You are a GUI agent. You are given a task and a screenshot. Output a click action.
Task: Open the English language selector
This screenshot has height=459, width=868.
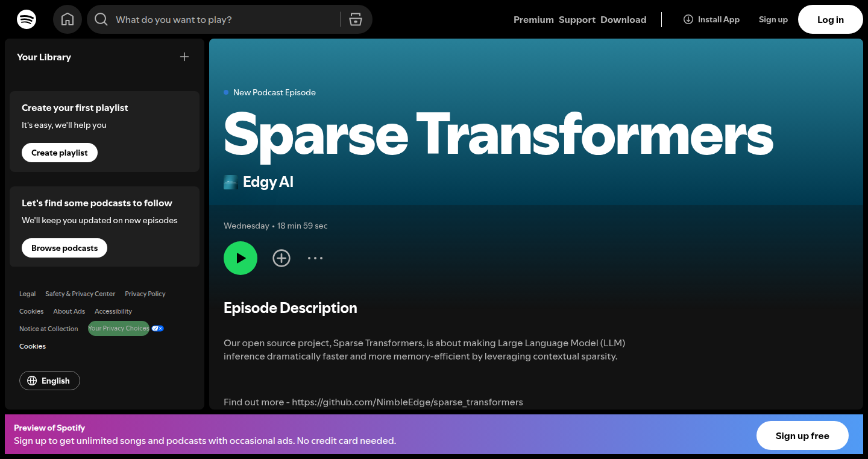click(x=49, y=381)
